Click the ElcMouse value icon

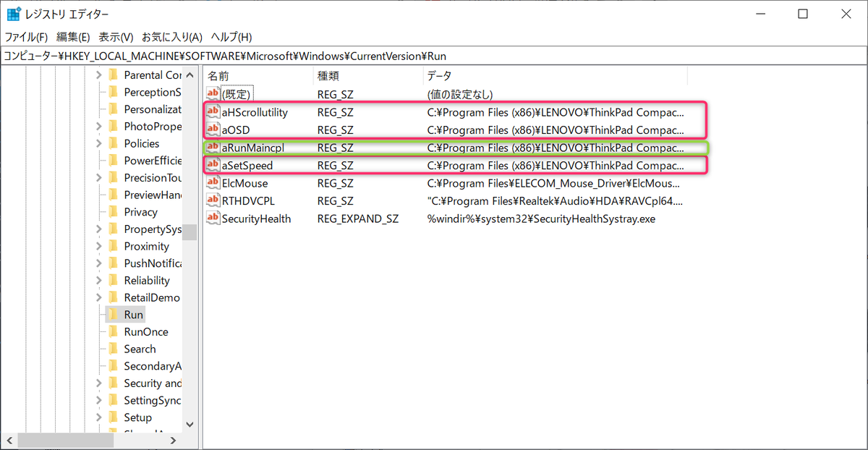point(213,183)
